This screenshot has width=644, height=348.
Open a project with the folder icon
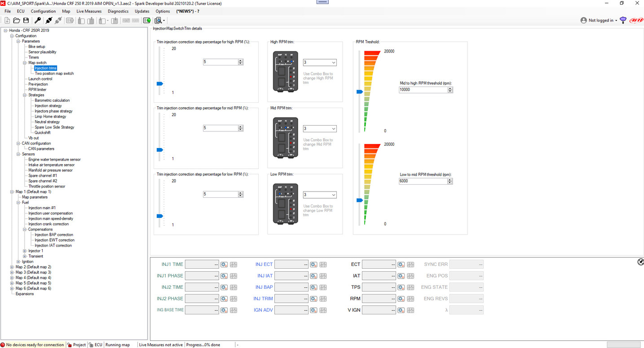[x=17, y=20]
